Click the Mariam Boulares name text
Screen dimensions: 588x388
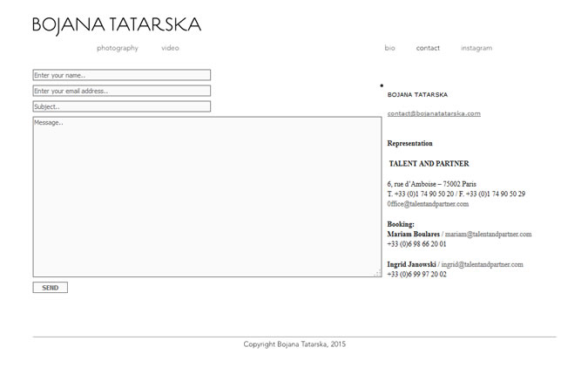(x=413, y=235)
